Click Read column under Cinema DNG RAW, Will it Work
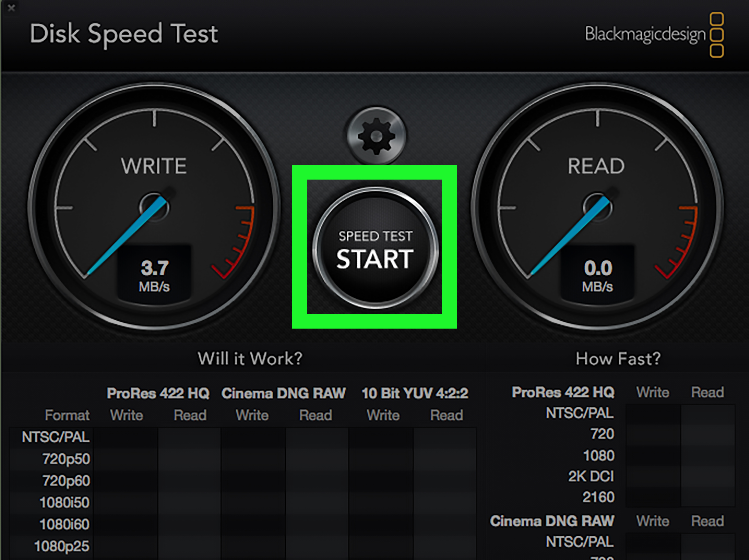Screen dimensions: 749x560 (316, 415)
